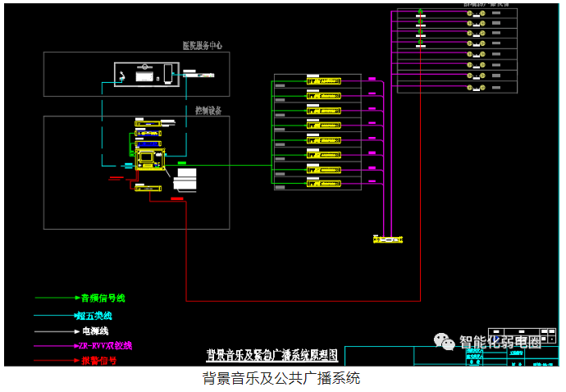Click the 医院服务中心 heading label
The height and width of the screenshot is (392, 566).
pyautogui.click(x=202, y=46)
